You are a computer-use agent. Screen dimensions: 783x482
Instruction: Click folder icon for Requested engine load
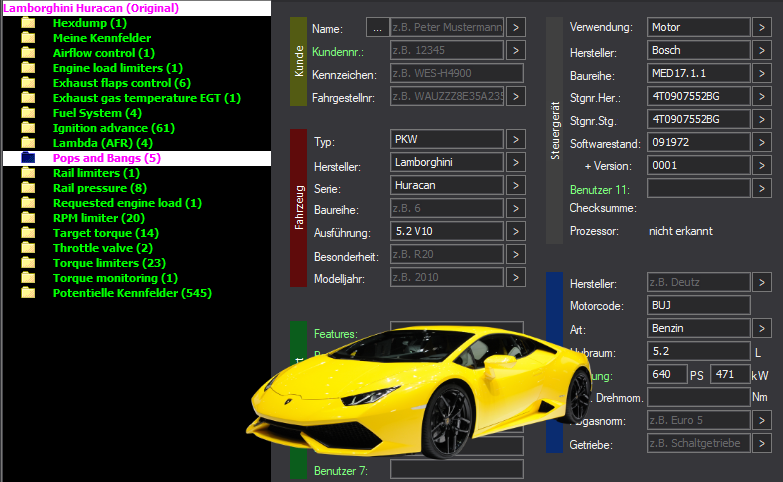click(x=28, y=203)
